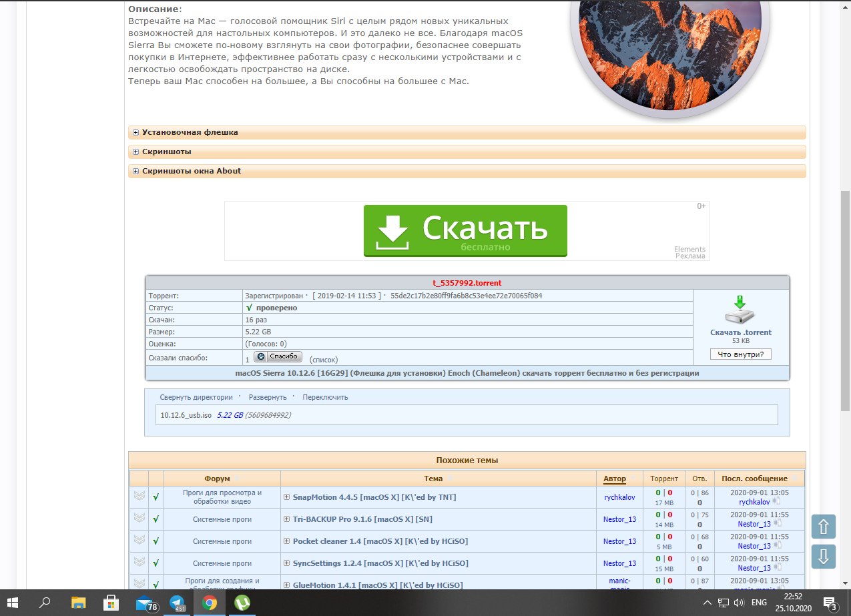Sort table by Автор column
The height and width of the screenshot is (616, 851).
tap(619, 479)
